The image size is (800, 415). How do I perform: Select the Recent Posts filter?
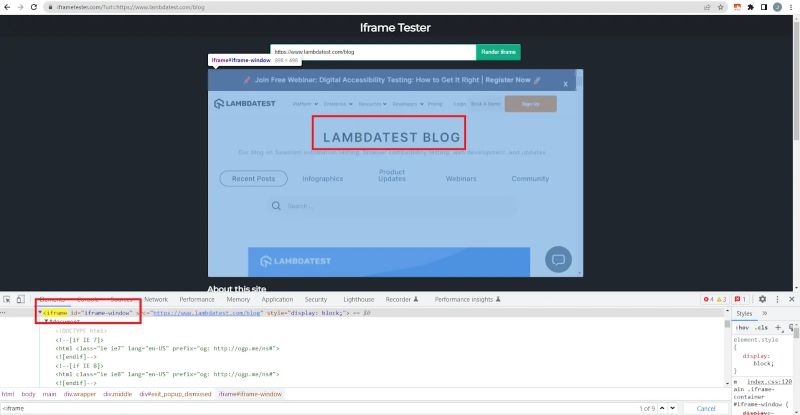point(254,179)
